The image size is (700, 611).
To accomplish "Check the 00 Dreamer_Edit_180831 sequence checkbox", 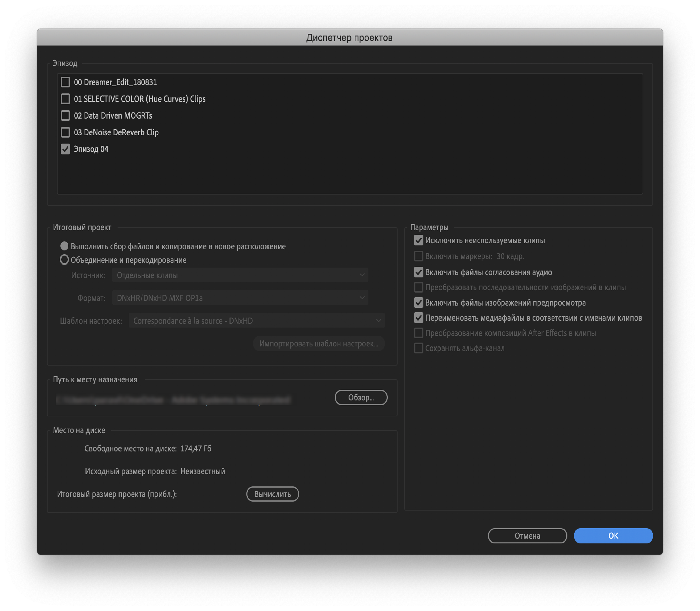I will 65,82.
